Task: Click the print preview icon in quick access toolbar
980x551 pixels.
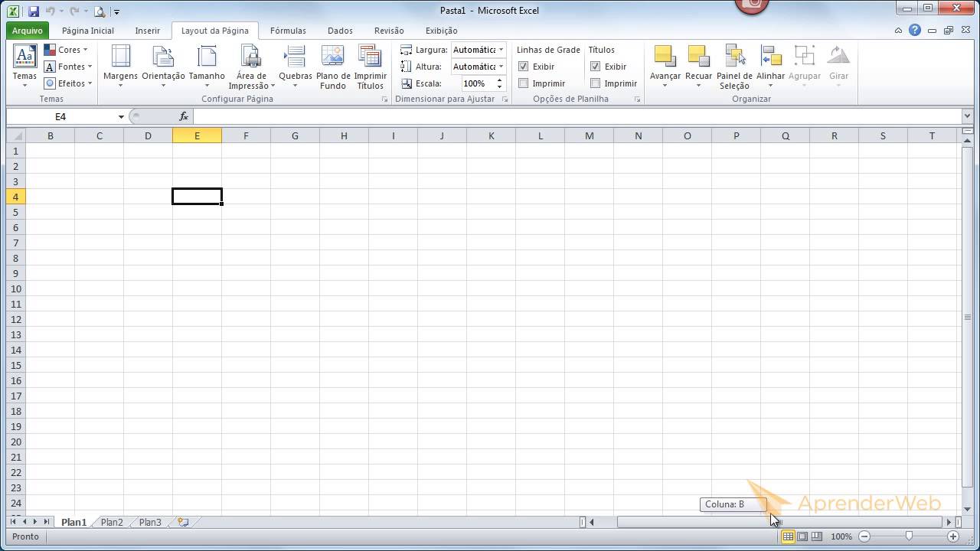Action: pyautogui.click(x=100, y=11)
